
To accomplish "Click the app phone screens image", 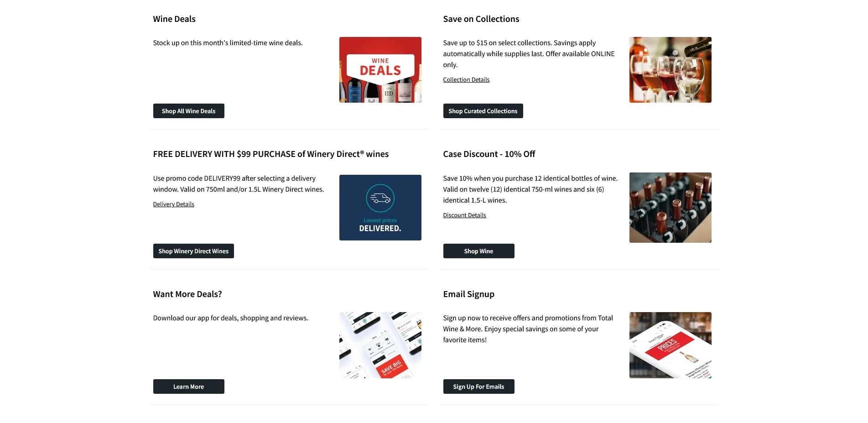I will tap(380, 345).
